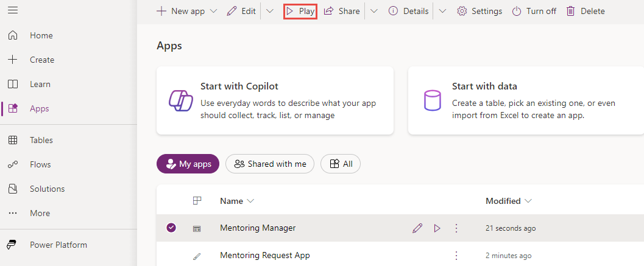This screenshot has height=266, width=644.
Task: Click the Turn off power icon
Action: point(517,11)
